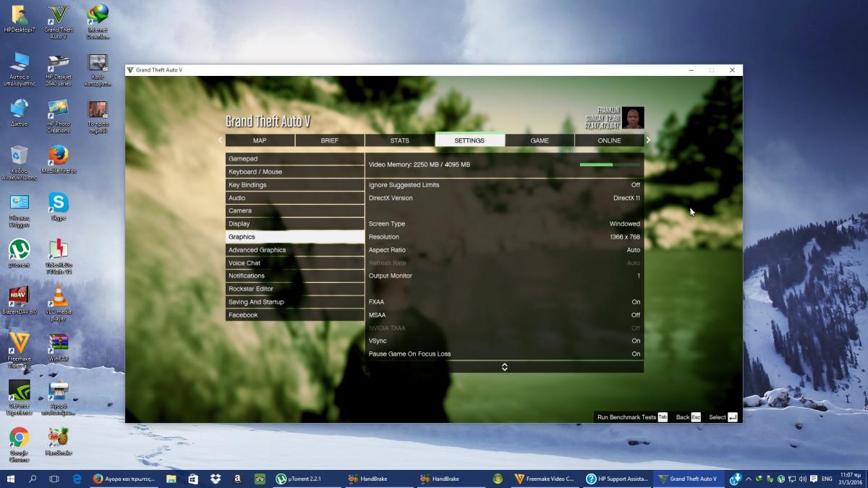
Task: Open Display settings category
Action: [x=294, y=224]
